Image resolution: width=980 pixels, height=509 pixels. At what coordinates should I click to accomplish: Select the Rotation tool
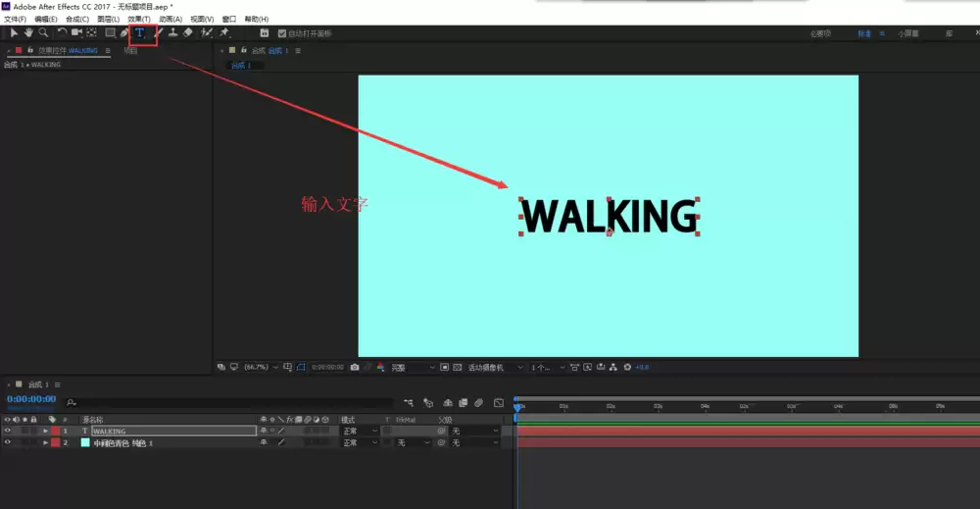62,33
